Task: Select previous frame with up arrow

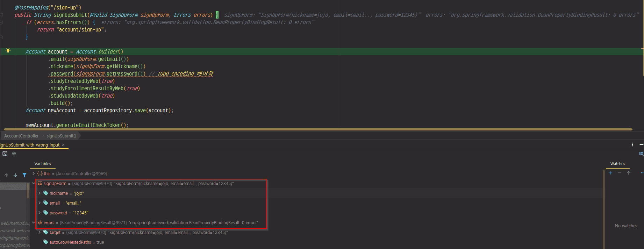Action: click(x=6, y=175)
